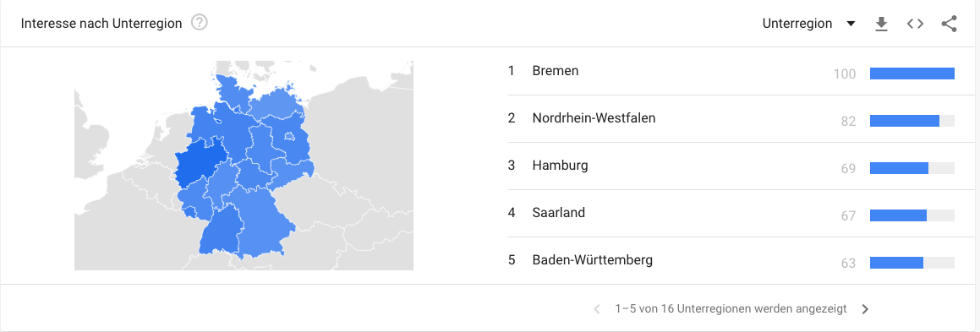Click the Bremen 100 value bar
Screen dimensions: 980x332
click(x=912, y=73)
